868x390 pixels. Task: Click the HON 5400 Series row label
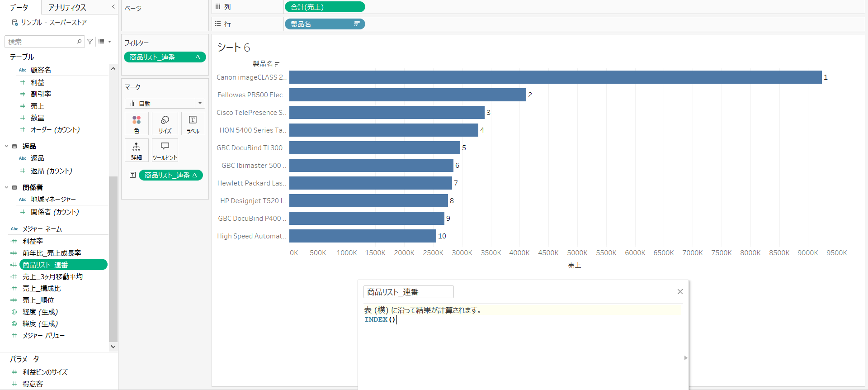tap(253, 130)
